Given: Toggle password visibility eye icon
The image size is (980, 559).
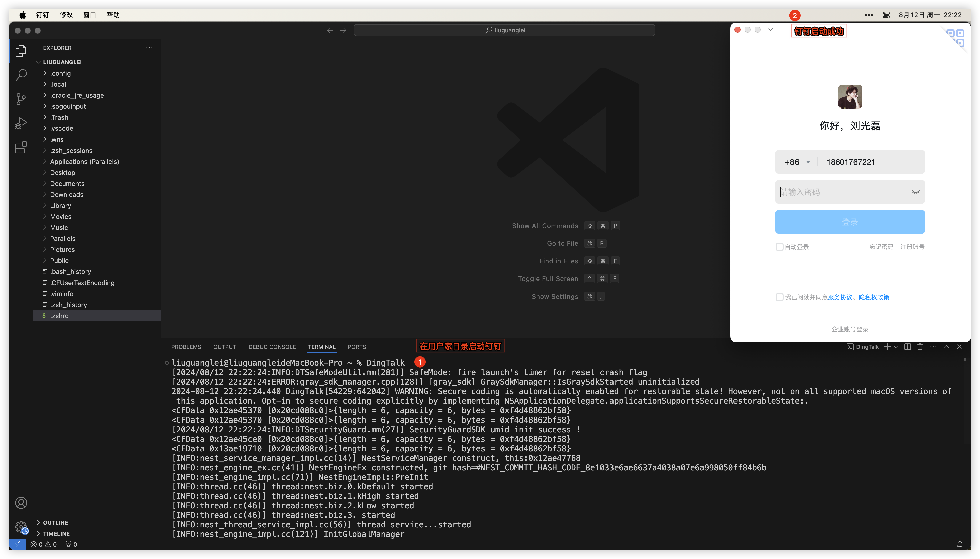Looking at the screenshot, I should (915, 192).
